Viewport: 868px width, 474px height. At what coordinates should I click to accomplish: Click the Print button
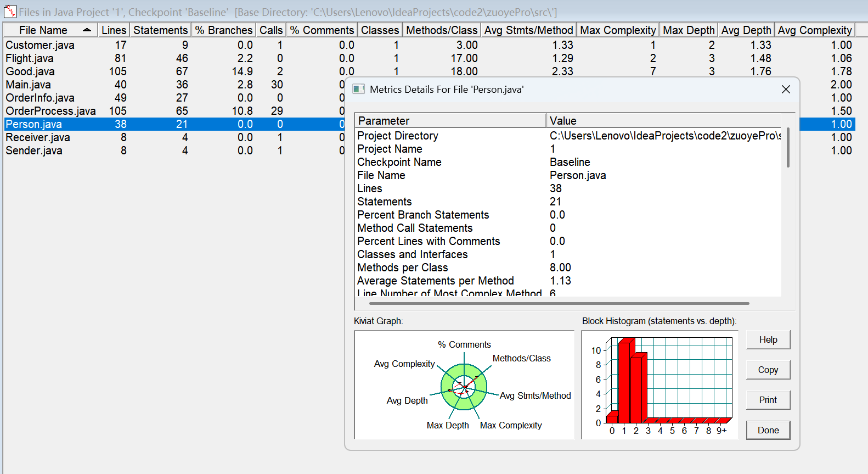[x=768, y=400]
